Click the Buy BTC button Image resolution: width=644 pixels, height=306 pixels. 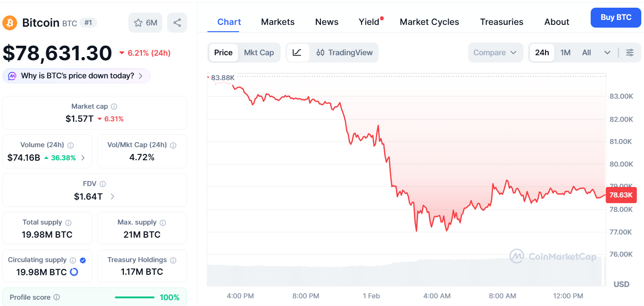[x=616, y=18]
